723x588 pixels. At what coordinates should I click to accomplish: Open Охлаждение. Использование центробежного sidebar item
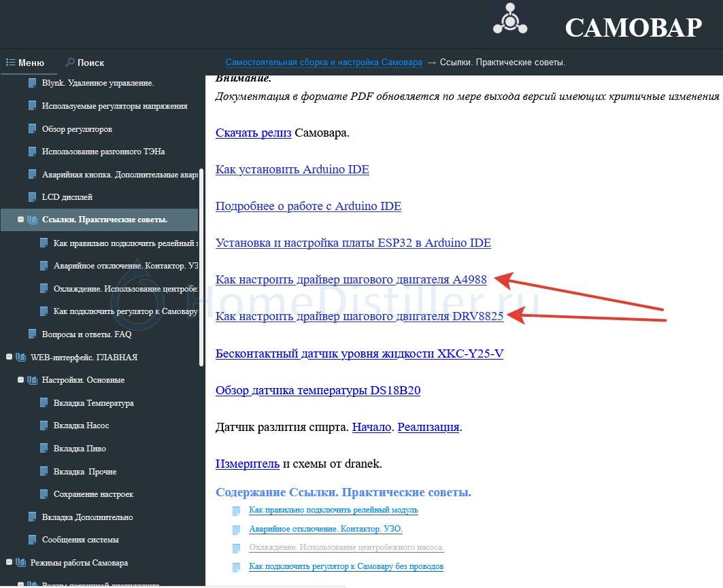125,288
